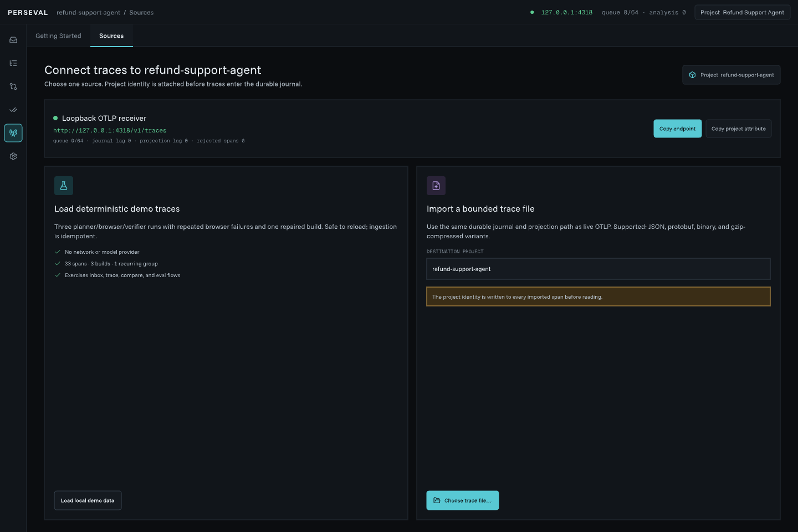Click the Project refund-support-agent badge
798x532 pixels.
coord(731,75)
